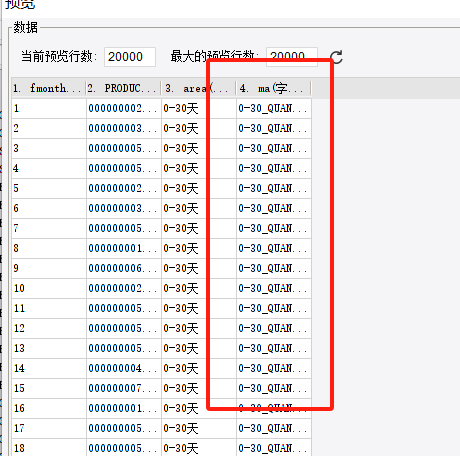Select product cell 000000005... in row 17

[x=124, y=428]
